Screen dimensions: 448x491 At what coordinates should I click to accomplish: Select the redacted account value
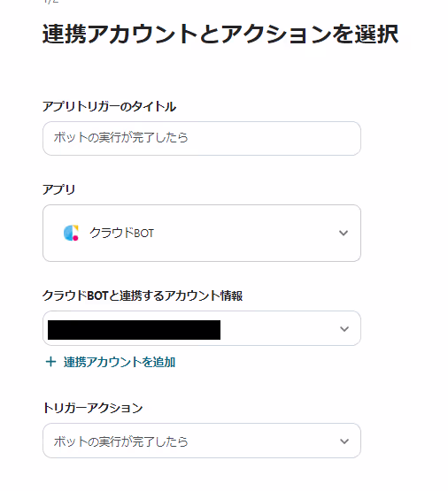[x=134, y=330]
